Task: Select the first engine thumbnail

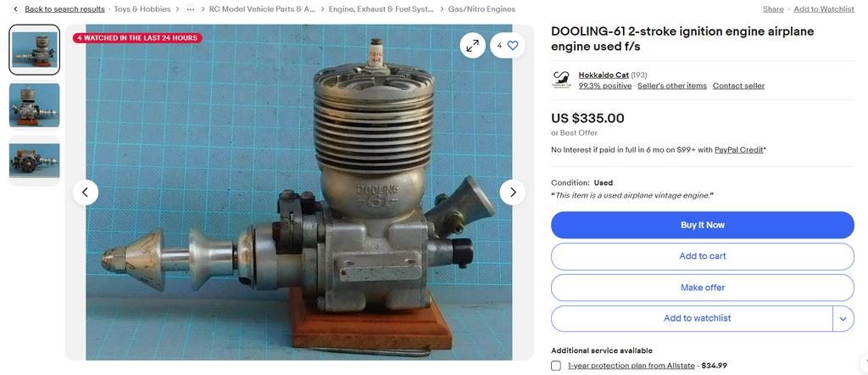Action: click(x=34, y=50)
